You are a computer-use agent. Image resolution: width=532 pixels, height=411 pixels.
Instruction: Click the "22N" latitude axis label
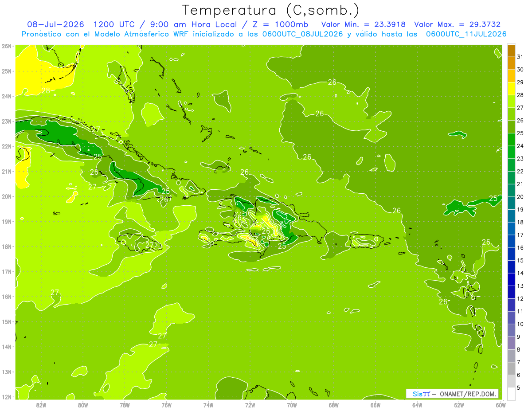[7, 146]
